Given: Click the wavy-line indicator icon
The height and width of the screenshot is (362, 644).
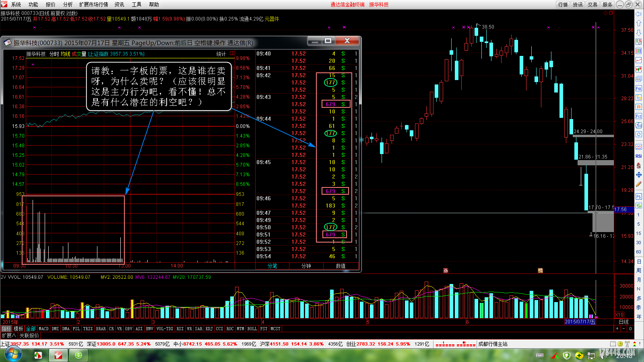Looking at the screenshot, I should [x=639, y=147].
